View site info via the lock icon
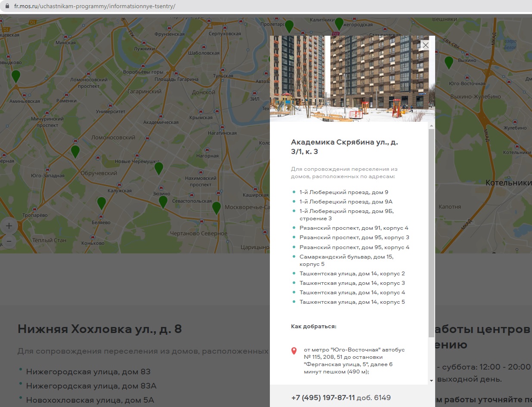This screenshot has width=532, height=407. point(6,7)
